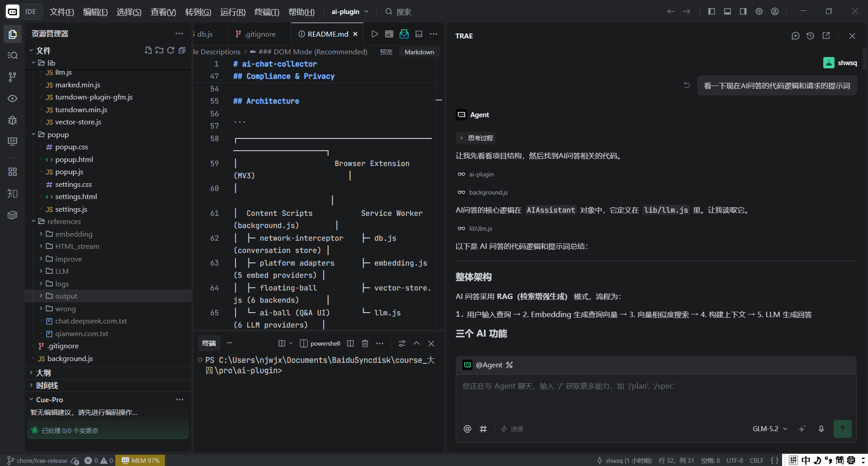The height and width of the screenshot is (466, 868).
Task: Refresh the file explorer tree
Action: [170, 50]
